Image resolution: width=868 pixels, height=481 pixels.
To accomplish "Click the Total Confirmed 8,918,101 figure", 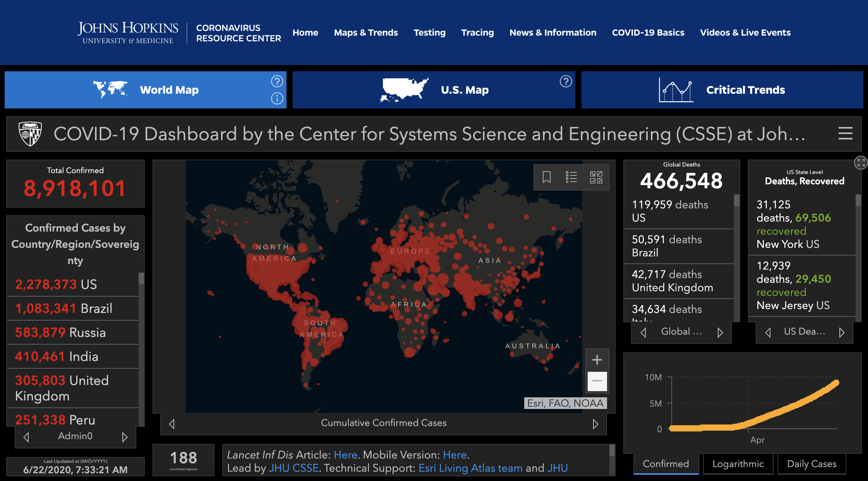I will click(75, 189).
